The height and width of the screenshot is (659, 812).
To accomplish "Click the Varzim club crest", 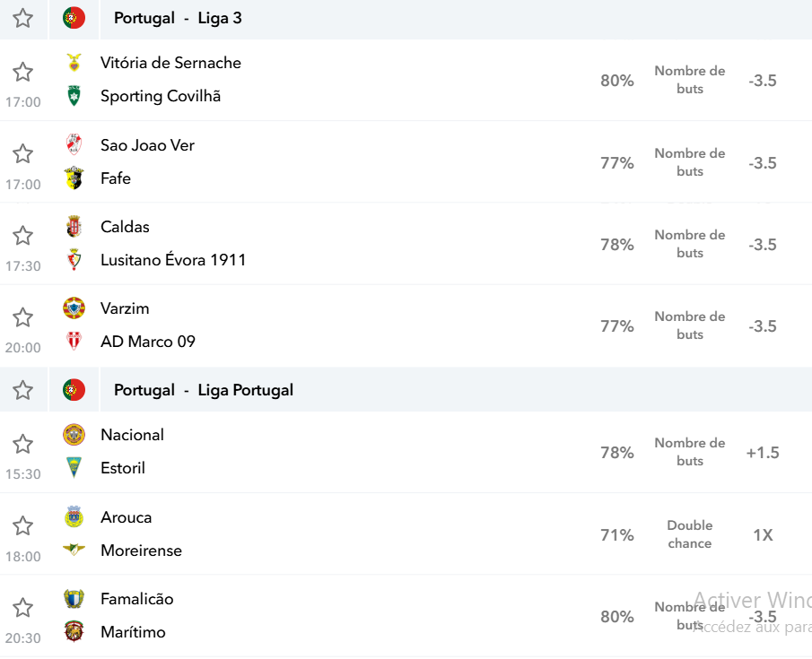I will pyautogui.click(x=74, y=308).
